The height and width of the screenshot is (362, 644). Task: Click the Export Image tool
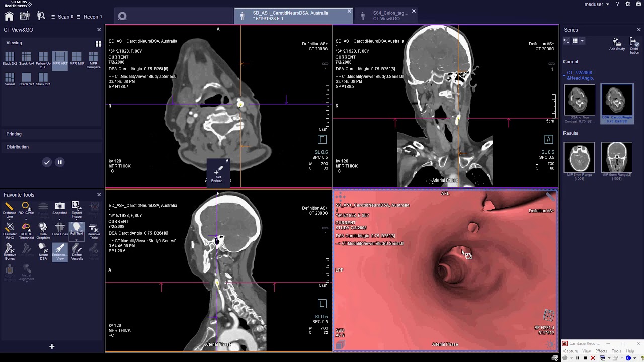coord(76,209)
